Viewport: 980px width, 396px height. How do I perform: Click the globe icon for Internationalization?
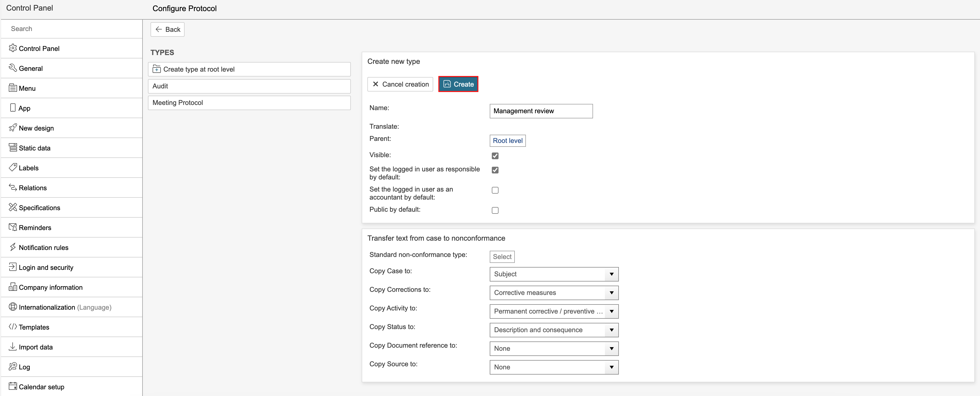click(13, 307)
